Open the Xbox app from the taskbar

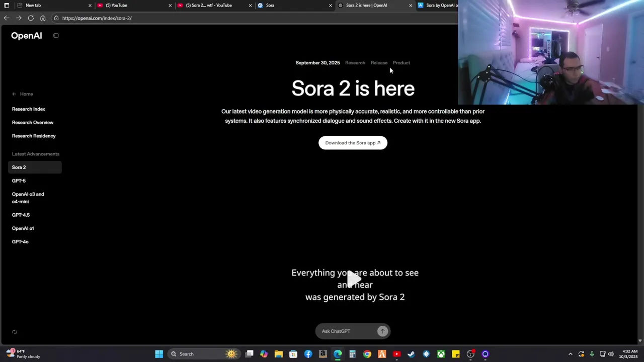441,354
